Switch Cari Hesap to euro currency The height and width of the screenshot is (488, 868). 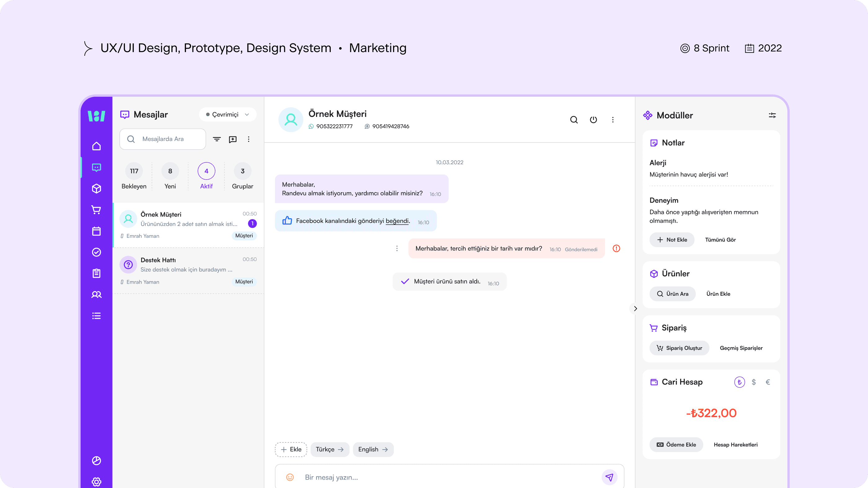(768, 382)
